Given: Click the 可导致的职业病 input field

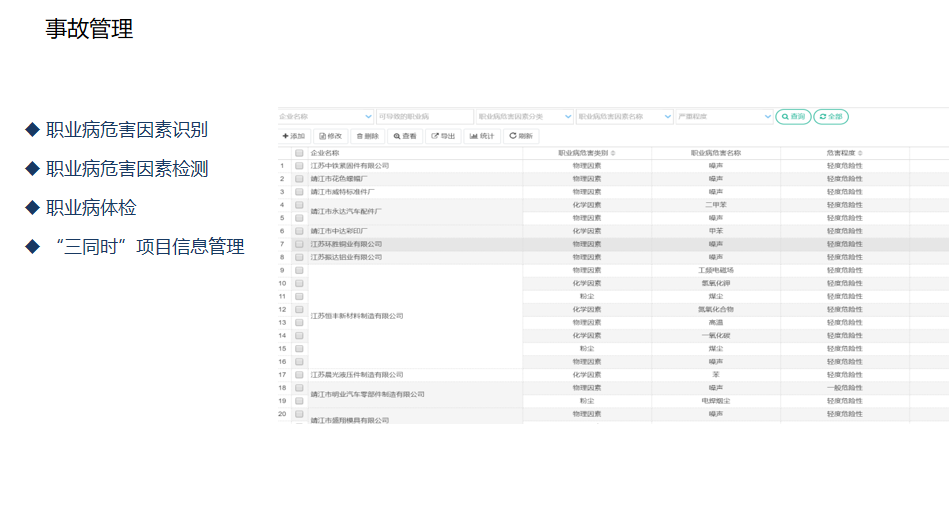Looking at the screenshot, I should click(x=425, y=117).
